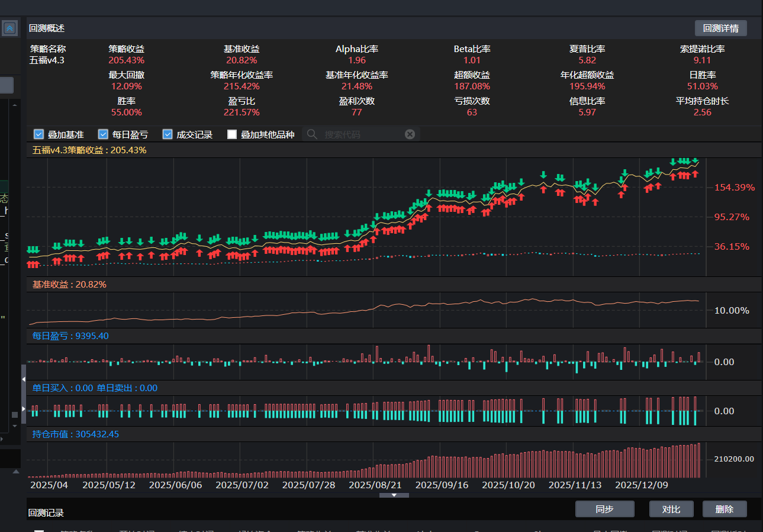Click the 每日盈亏 : 9395.40 chart label
The height and width of the screenshot is (532, 763).
click(70, 336)
